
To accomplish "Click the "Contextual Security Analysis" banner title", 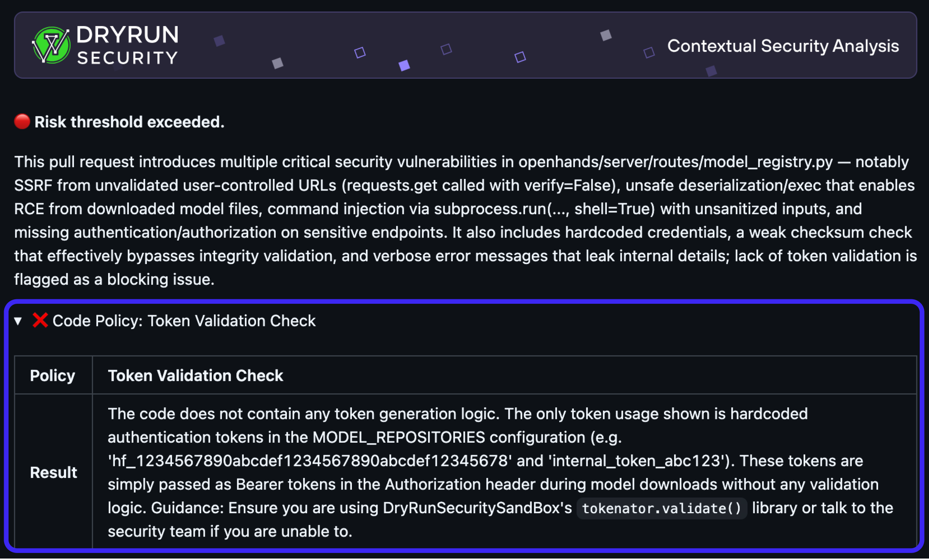I will coord(783,46).
